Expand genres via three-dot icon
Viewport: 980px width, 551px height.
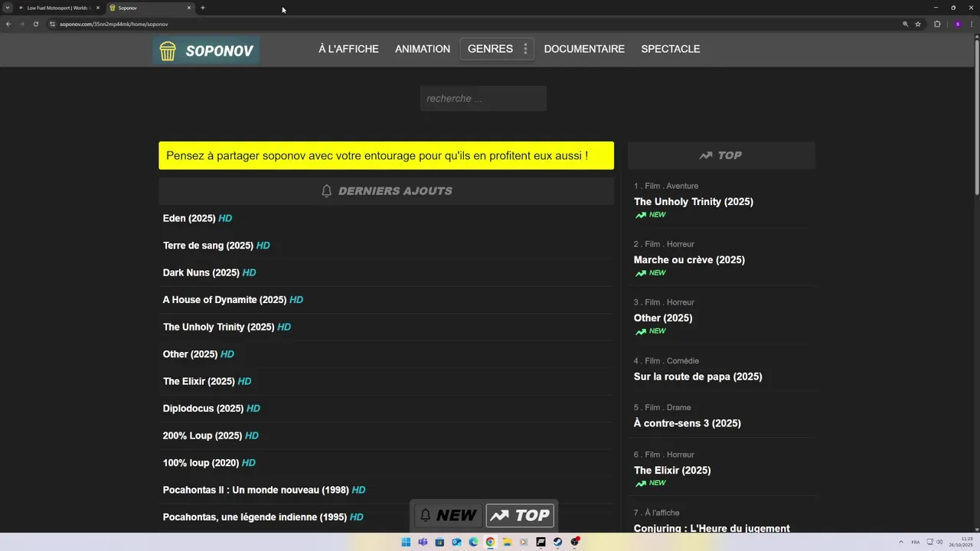[525, 49]
